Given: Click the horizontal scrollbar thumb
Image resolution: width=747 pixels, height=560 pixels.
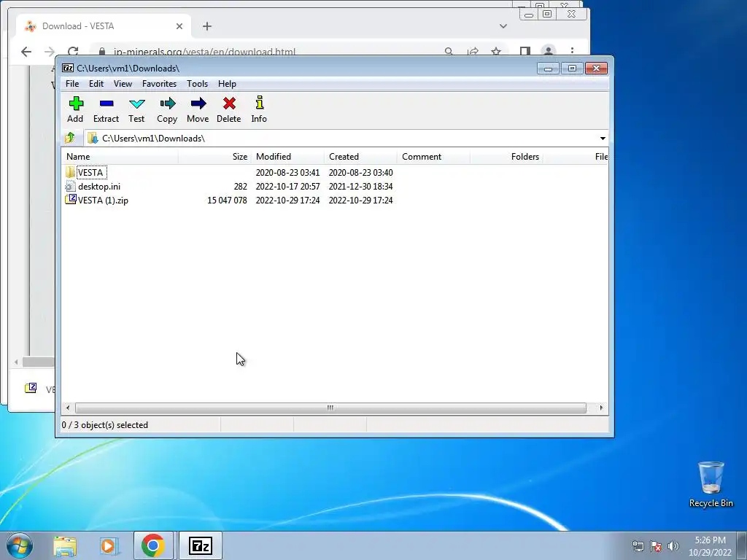Looking at the screenshot, I should pos(330,408).
